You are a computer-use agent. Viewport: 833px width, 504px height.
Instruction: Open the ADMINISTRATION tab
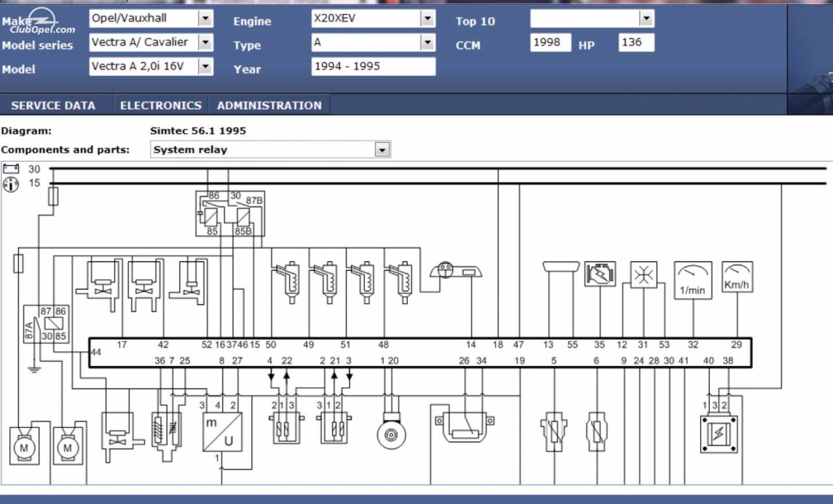[x=269, y=105]
